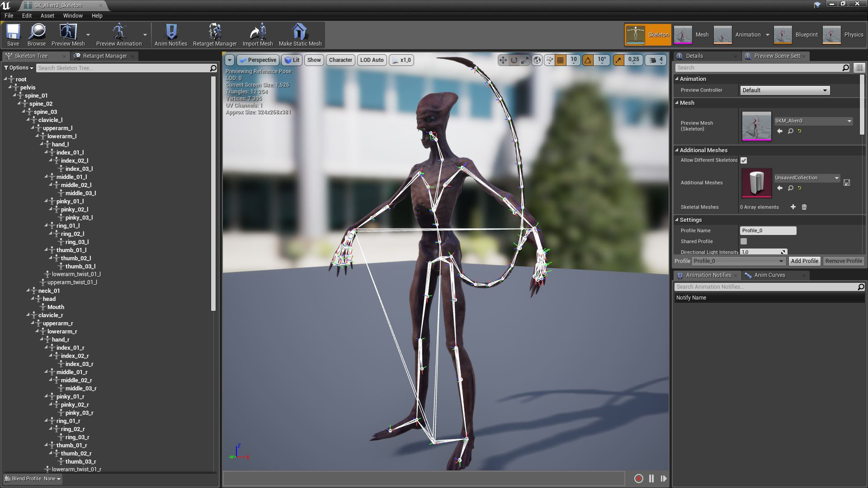Open the Window menu
Image resolution: width=868 pixels, height=488 pixels.
pos(73,15)
